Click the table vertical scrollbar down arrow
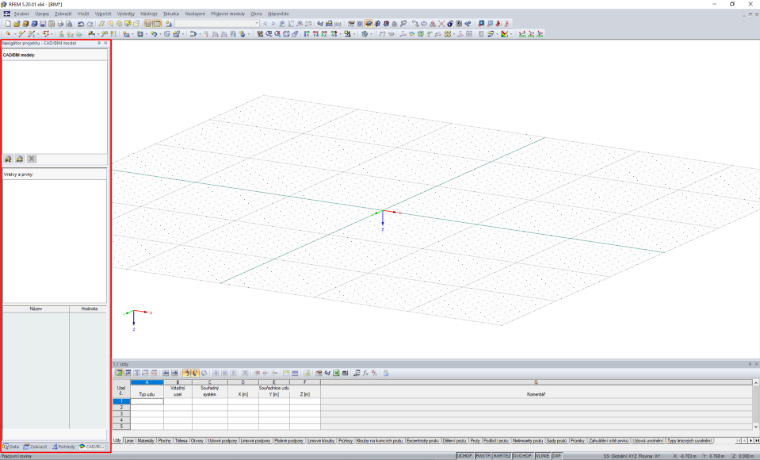760x460 pixels. [756, 427]
